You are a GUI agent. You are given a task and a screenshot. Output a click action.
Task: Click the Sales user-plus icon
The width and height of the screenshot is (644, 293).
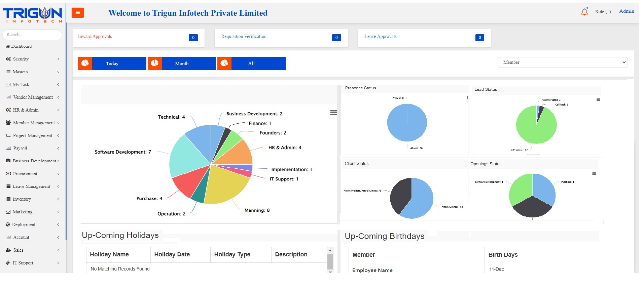coord(8,250)
